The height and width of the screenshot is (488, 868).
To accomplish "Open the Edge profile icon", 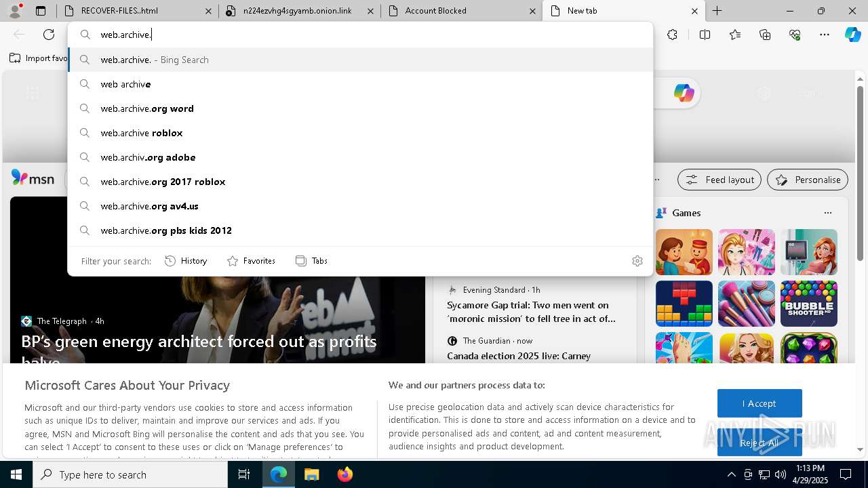I will 16,11.
